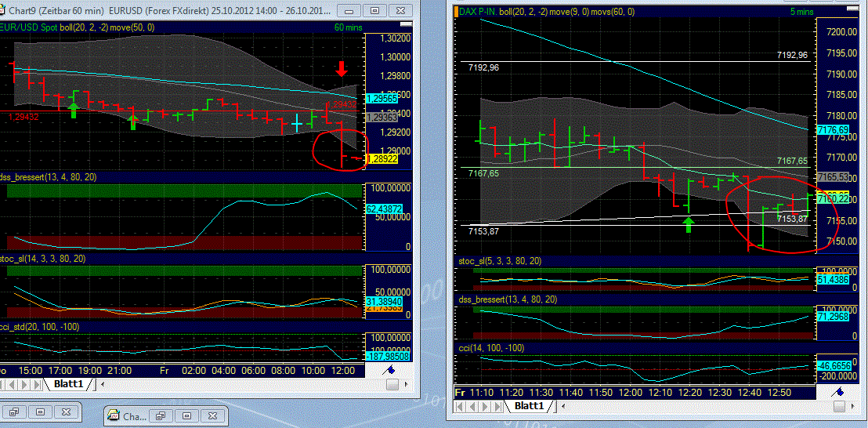This screenshot has height=428, width=868.
Task: Click the 'cci_std(20, 100, -100)' indicator label
Action: (x=40, y=327)
